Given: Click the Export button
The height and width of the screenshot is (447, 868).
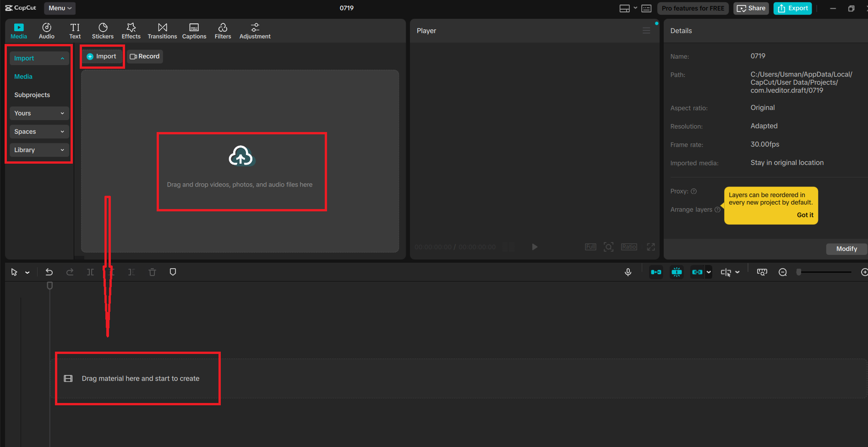Looking at the screenshot, I should tap(792, 8).
